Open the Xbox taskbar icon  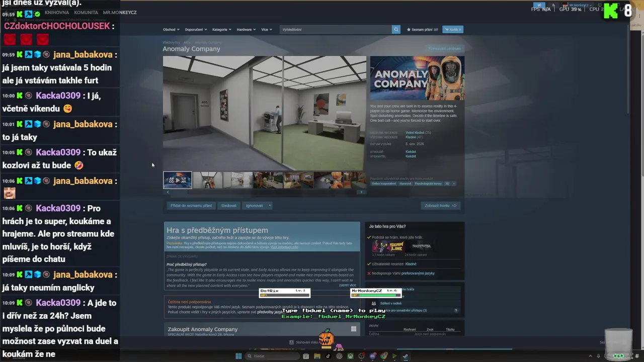350,356
